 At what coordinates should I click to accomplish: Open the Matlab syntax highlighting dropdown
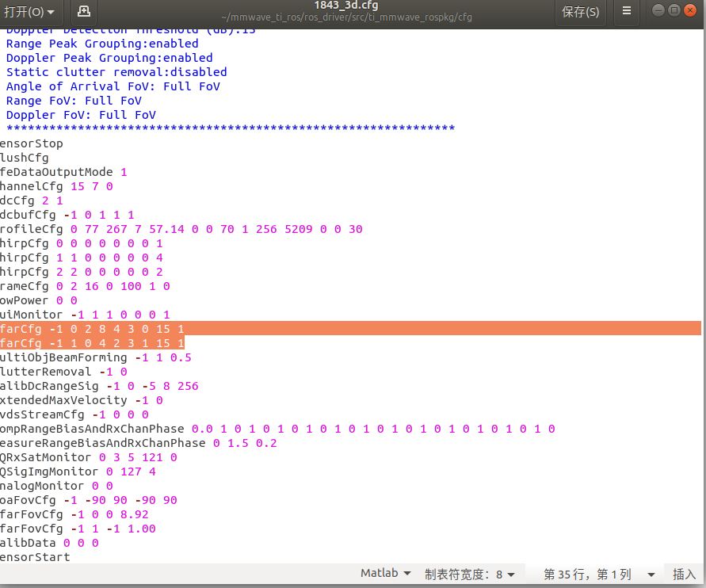385,573
